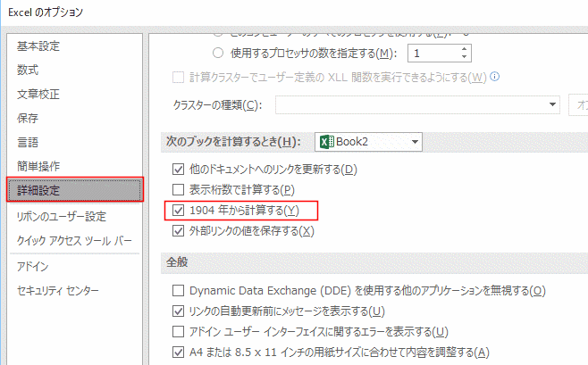
Task: Go to リボンのユーザー設定 section
Action: [61, 216]
